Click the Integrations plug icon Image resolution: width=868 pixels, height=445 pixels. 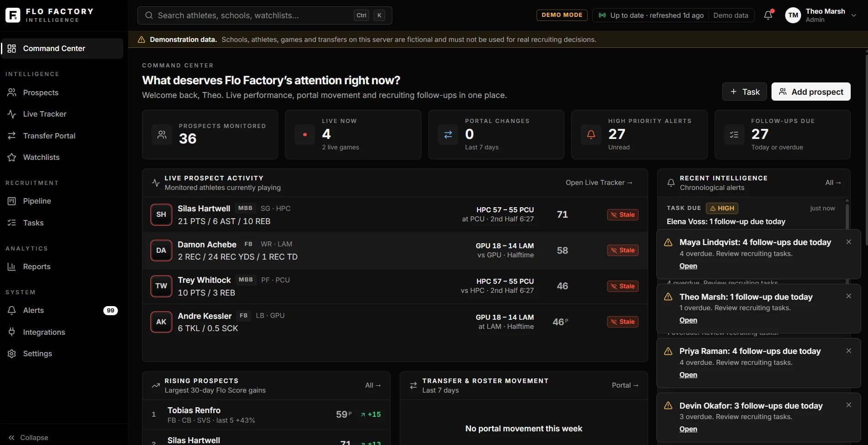tap(12, 332)
